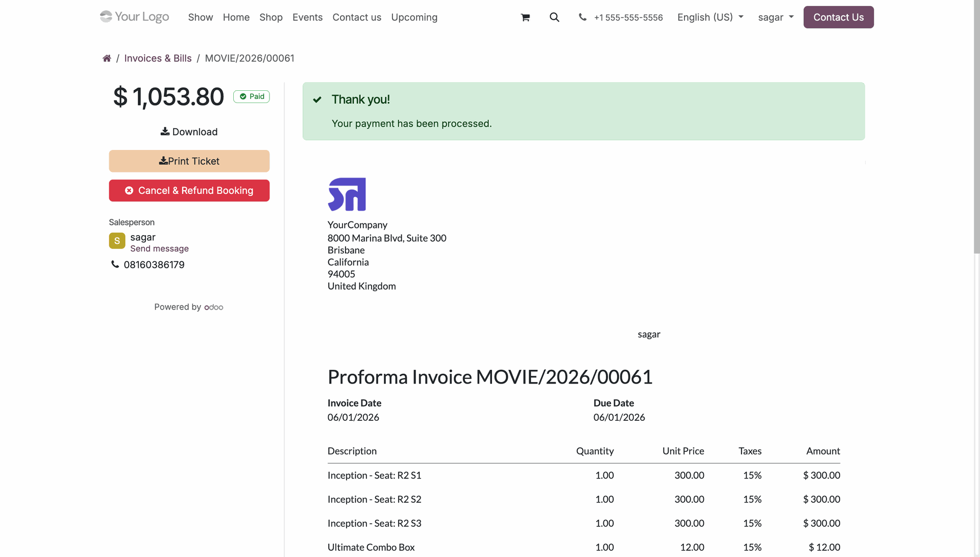Click the 8000 Marina Blvd address line
Viewport: 980px width, 557px height.
[x=387, y=238]
